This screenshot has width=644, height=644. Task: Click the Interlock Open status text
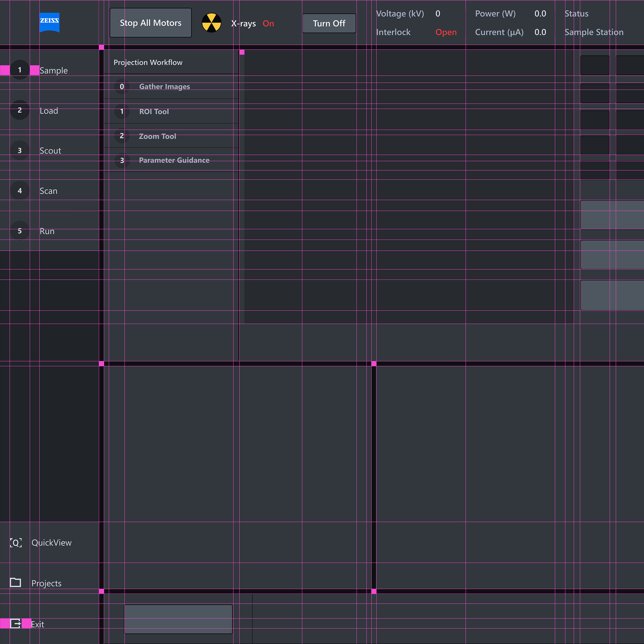446,32
